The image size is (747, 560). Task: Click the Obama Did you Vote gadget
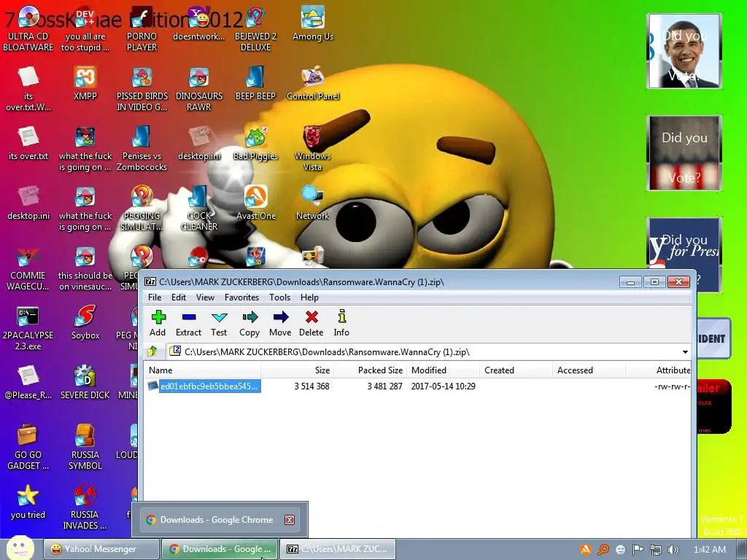tap(684, 51)
